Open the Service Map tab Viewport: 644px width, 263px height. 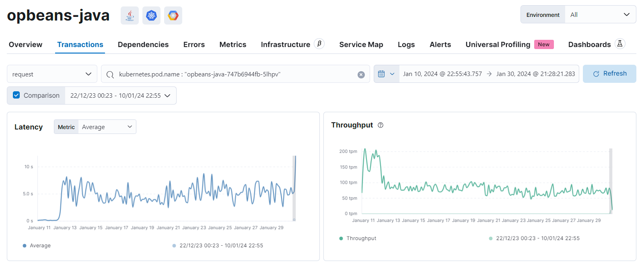tap(361, 45)
